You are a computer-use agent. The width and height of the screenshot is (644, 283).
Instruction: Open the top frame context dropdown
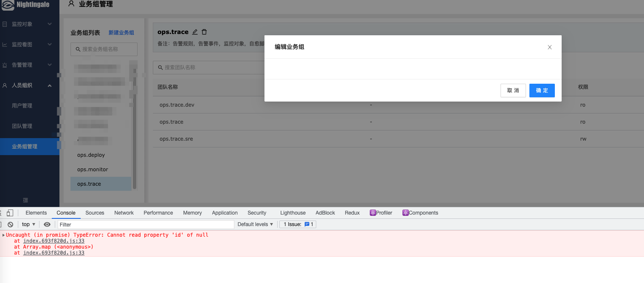(28, 224)
